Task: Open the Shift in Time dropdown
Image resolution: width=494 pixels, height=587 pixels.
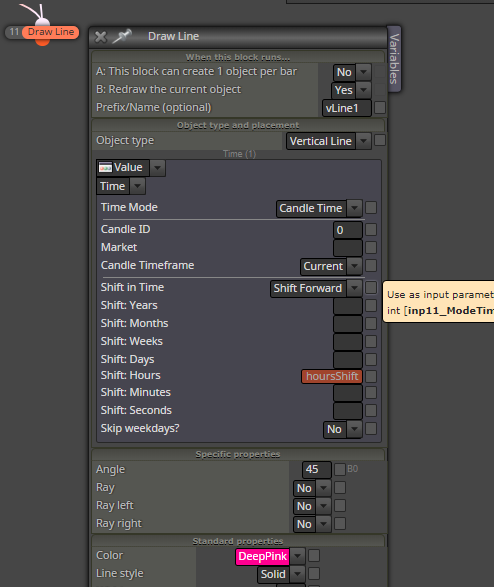Action: 316,288
